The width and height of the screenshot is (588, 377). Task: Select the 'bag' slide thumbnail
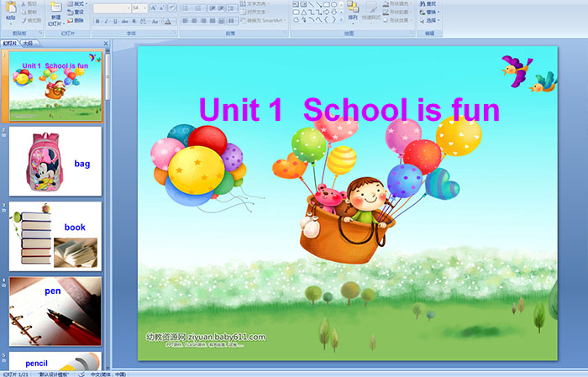pyautogui.click(x=55, y=161)
